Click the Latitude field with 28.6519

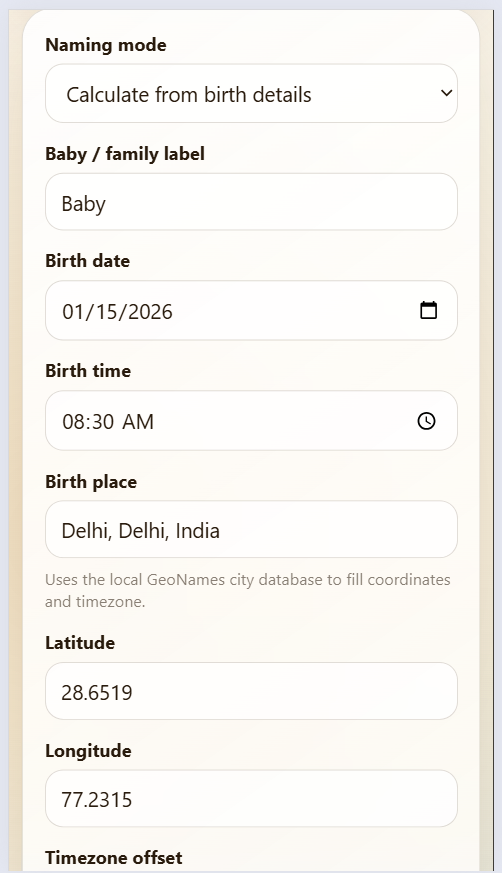[x=251, y=691]
